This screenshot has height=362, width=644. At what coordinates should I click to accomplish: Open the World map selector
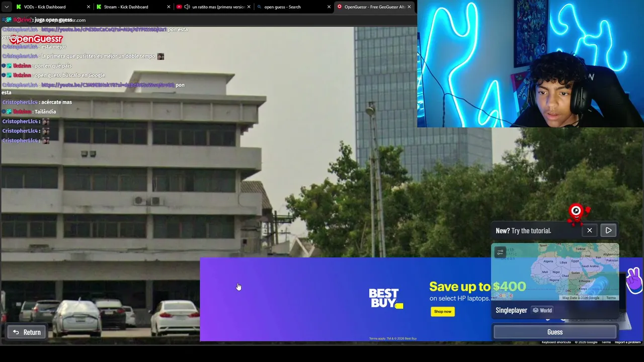tap(542, 310)
